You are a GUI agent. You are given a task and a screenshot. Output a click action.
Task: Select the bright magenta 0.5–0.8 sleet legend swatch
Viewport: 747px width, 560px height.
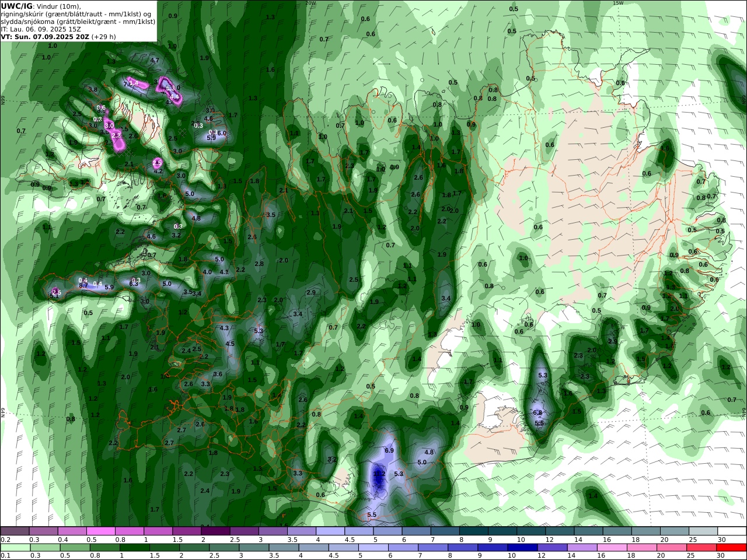click(x=100, y=531)
